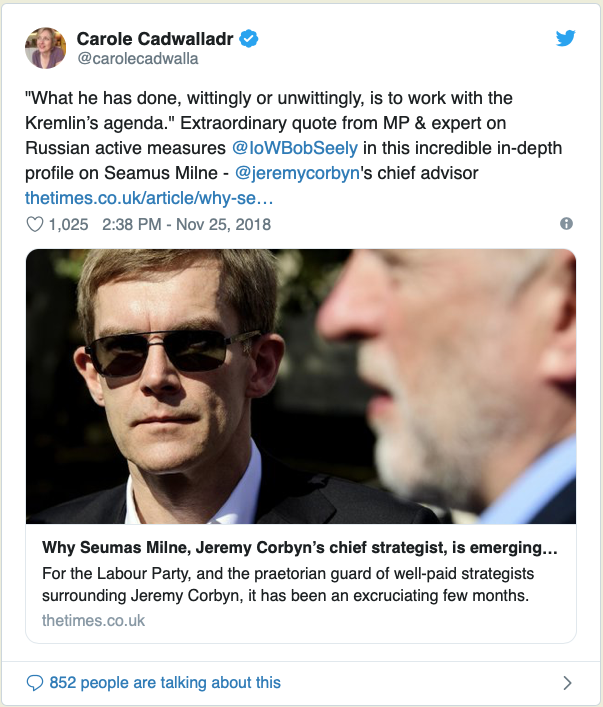Open the article preview photo
Image resolution: width=603 pixels, height=707 pixels.
[x=301, y=386]
